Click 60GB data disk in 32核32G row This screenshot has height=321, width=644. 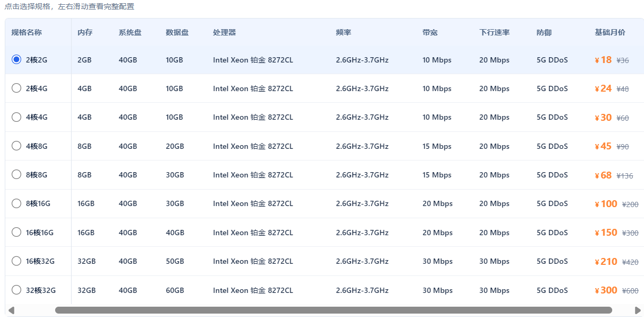pos(175,290)
